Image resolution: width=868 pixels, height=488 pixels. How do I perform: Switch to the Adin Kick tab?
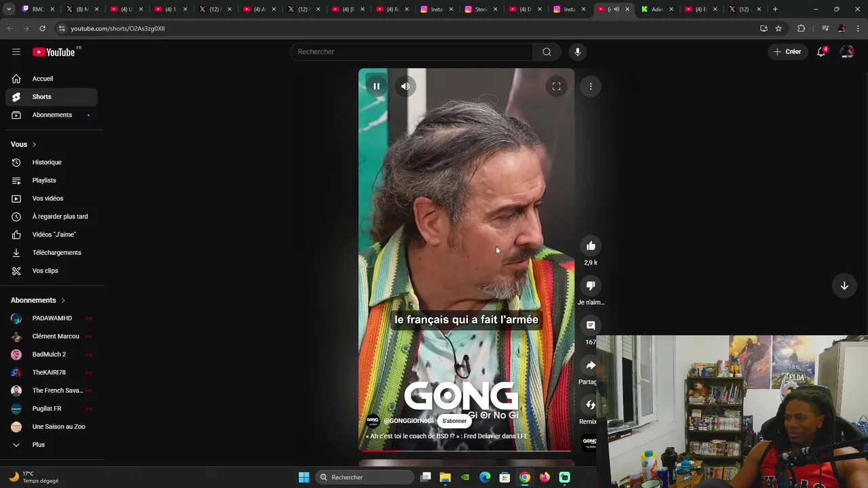pyautogui.click(x=657, y=9)
